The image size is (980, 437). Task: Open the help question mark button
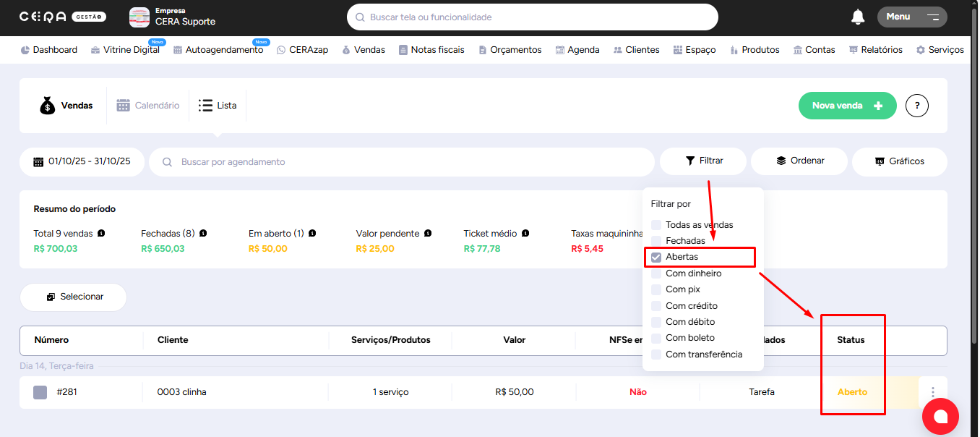916,106
